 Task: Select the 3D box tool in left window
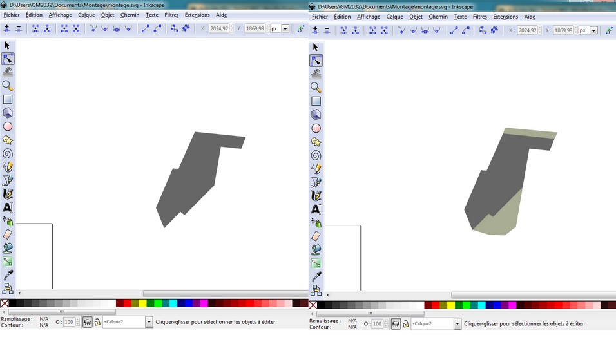pyautogui.click(x=8, y=113)
